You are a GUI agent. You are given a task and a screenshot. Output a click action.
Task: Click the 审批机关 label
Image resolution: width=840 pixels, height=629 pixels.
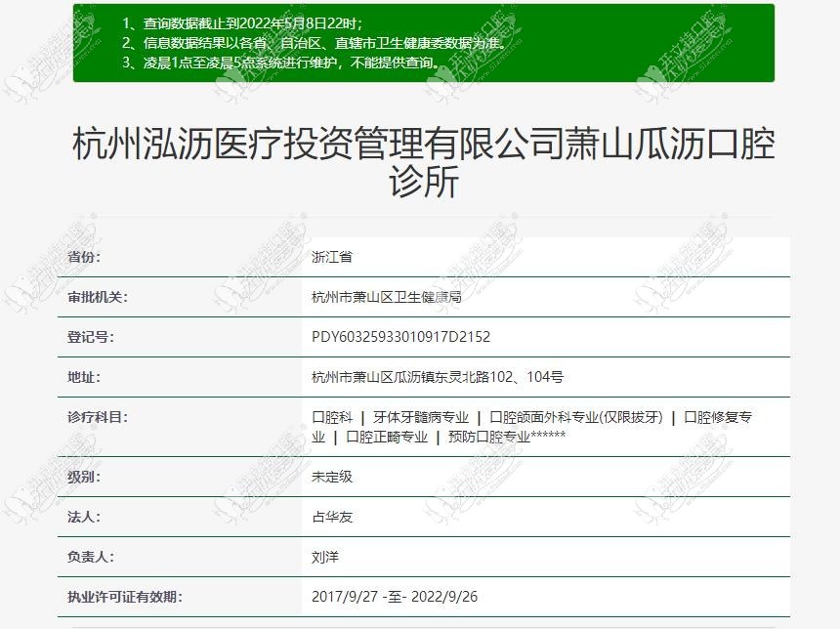pos(98,297)
